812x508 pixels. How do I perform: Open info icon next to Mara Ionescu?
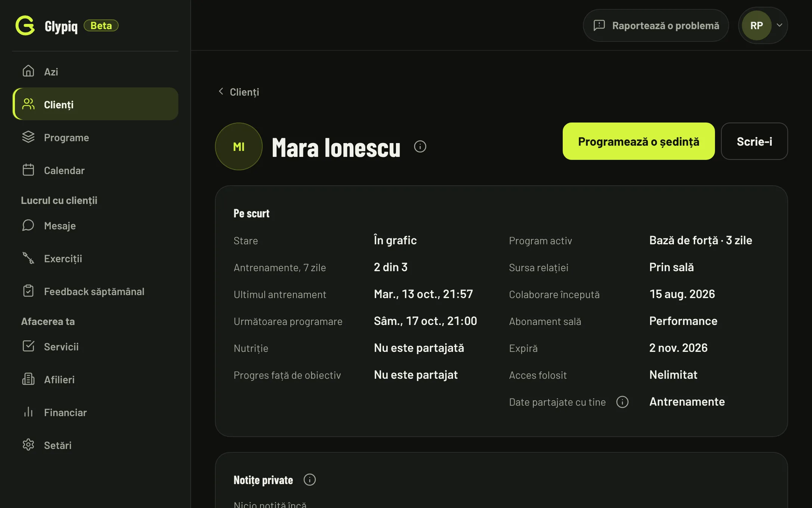tap(420, 146)
